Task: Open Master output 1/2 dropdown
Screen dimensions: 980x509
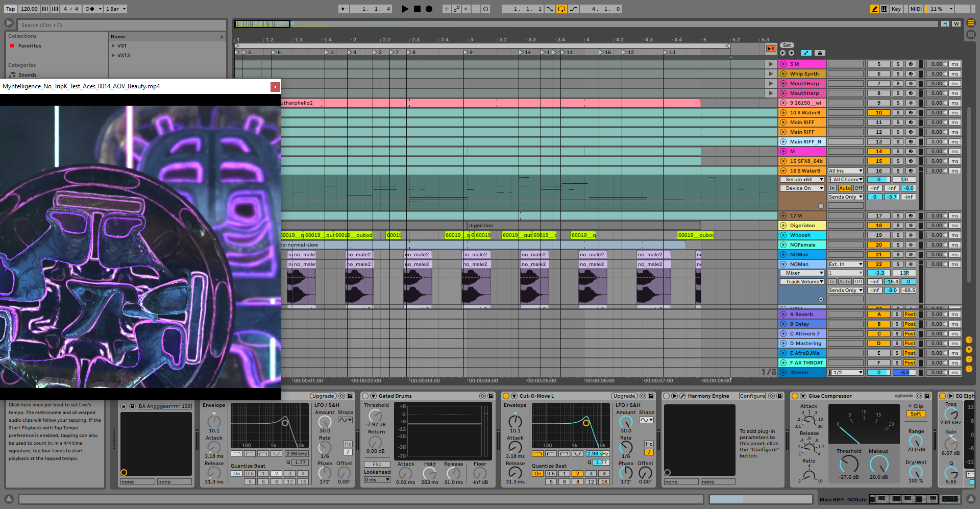Action: [x=845, y=373]
